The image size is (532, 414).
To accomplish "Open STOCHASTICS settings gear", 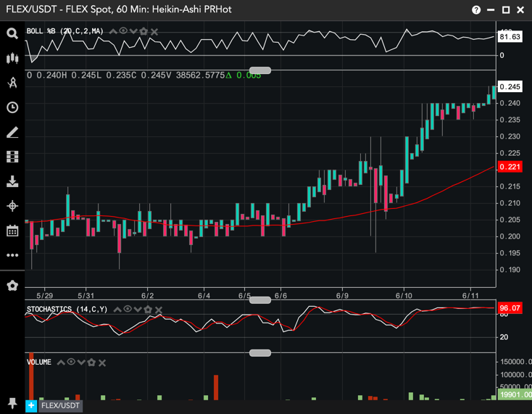I will click(x=148, y=310).
